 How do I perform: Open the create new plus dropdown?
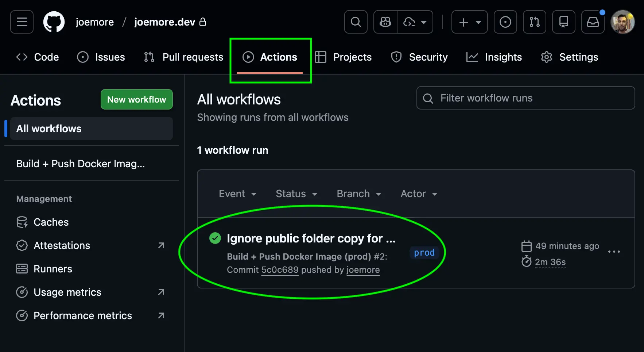(469, 22)
